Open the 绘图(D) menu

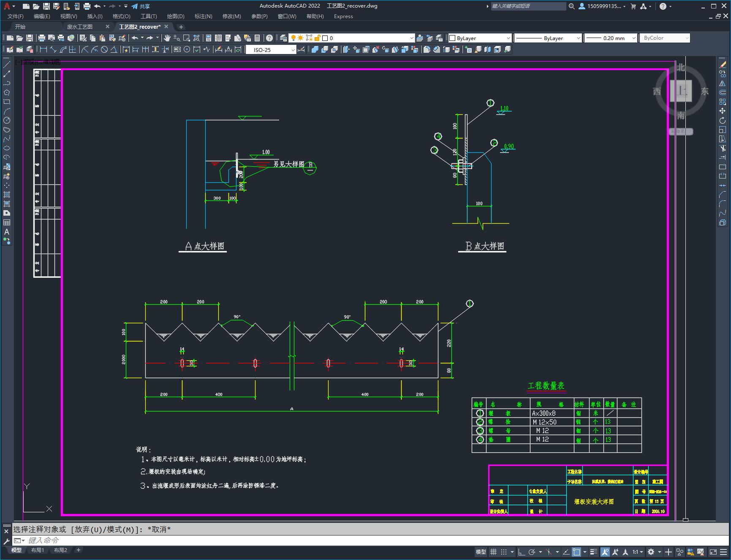tap(176, 16)
